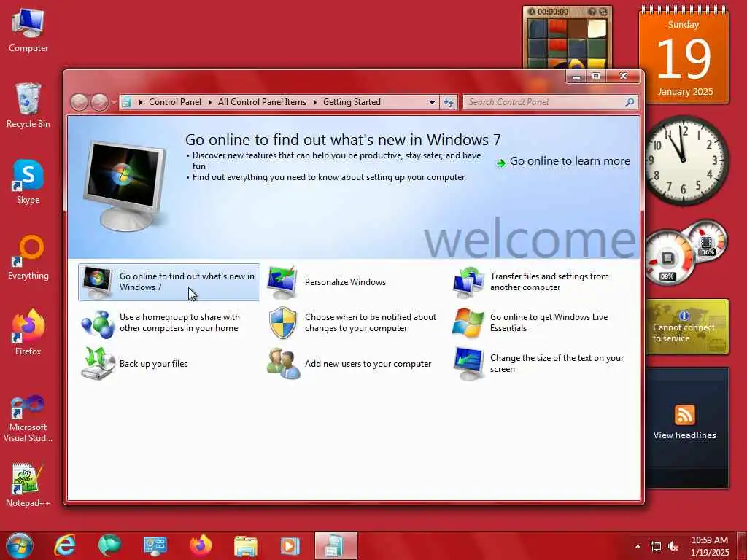Select Go online to find out what's new item

[169, 282]
